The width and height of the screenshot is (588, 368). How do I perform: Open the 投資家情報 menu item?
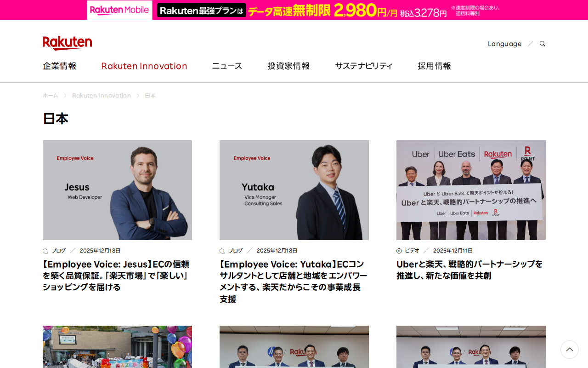[x=288, y=66]
